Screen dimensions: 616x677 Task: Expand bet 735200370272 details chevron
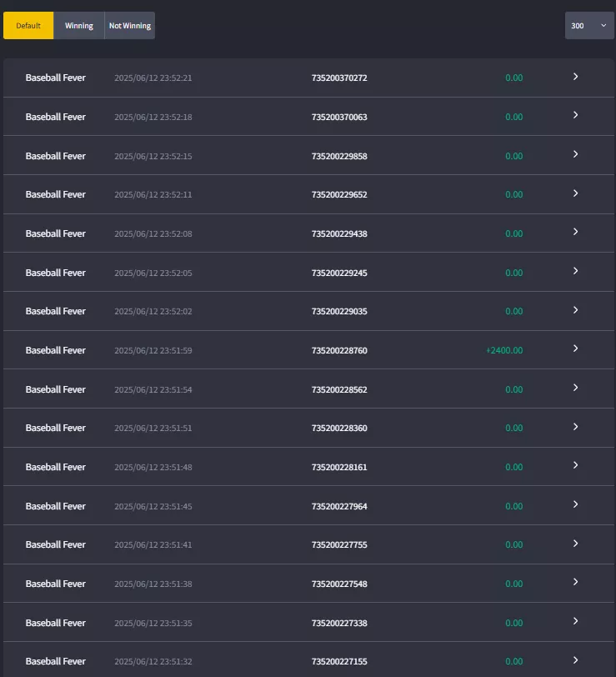click(575, 77)
